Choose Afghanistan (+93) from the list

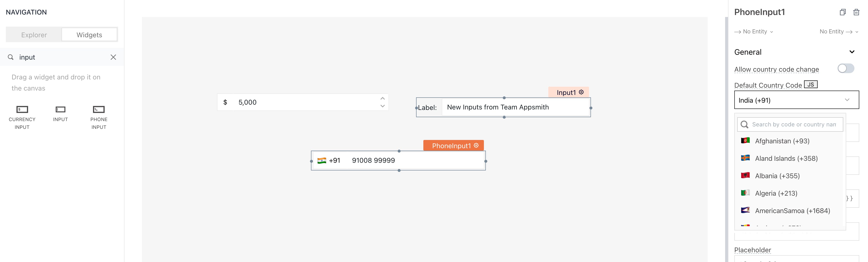[x=782, y=141]
